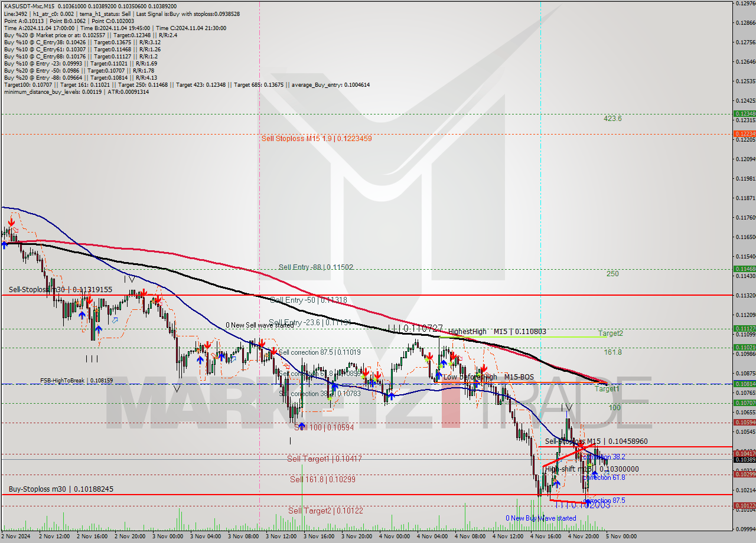This screenshot has height=543, width=756.
Task: Click the '3 Nov 20:00' time axis label
Action: (x=356, y=537)
